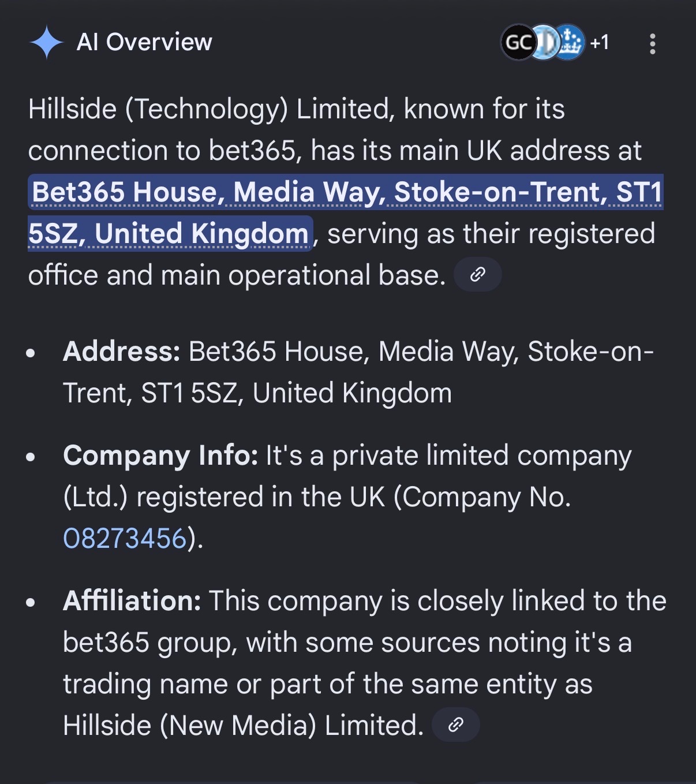The image size is (696, 784).
Task: Click 'office and main operational base' text
Action: [x=237, y=275]
